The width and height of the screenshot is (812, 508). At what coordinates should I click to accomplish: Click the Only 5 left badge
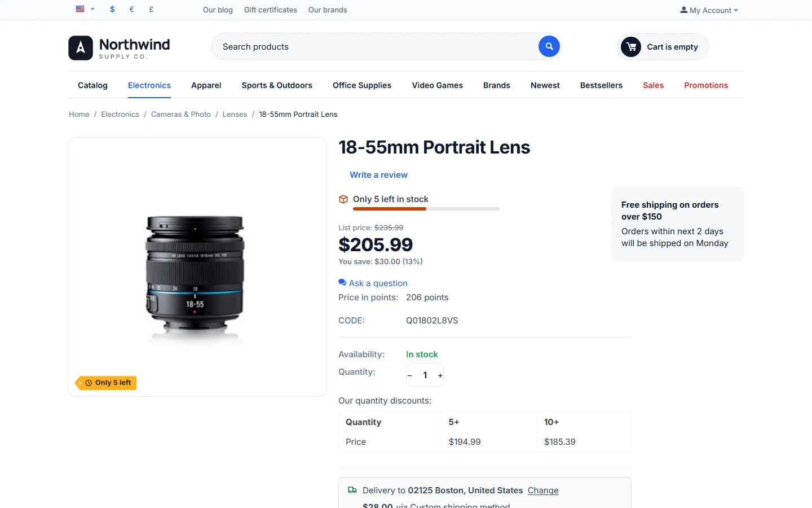tap(107, 383)
